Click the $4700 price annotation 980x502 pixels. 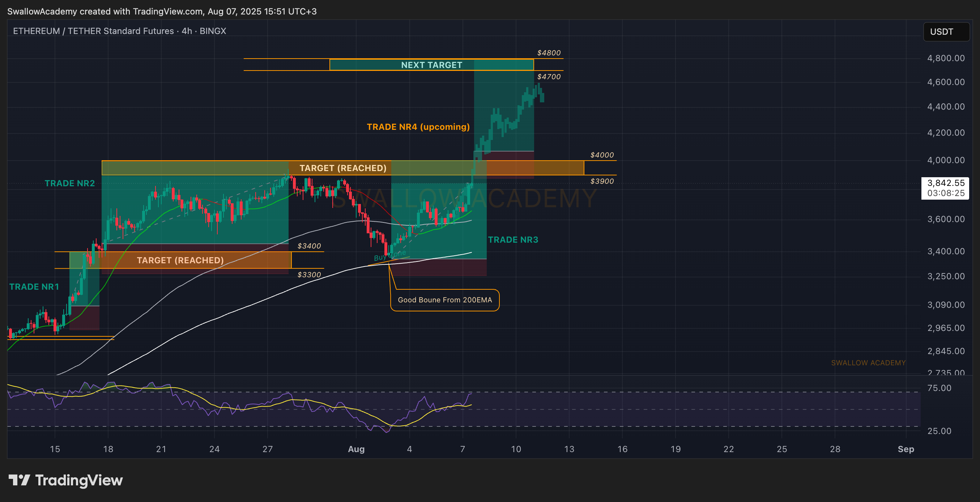tap(549, 77)
